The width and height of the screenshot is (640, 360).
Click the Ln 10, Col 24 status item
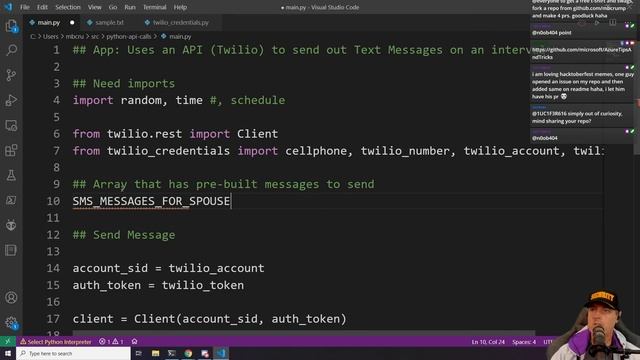(488, 342)
